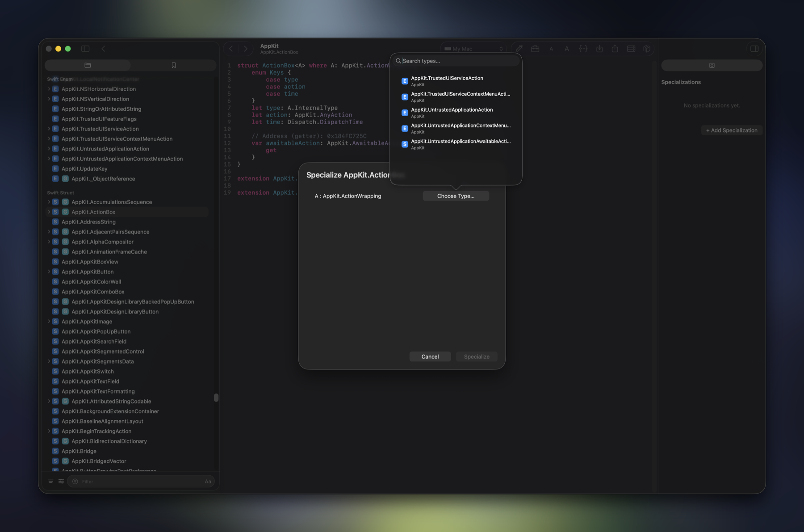Click the download/import toolbar icon
804x532 pixels.
[599, 49]
